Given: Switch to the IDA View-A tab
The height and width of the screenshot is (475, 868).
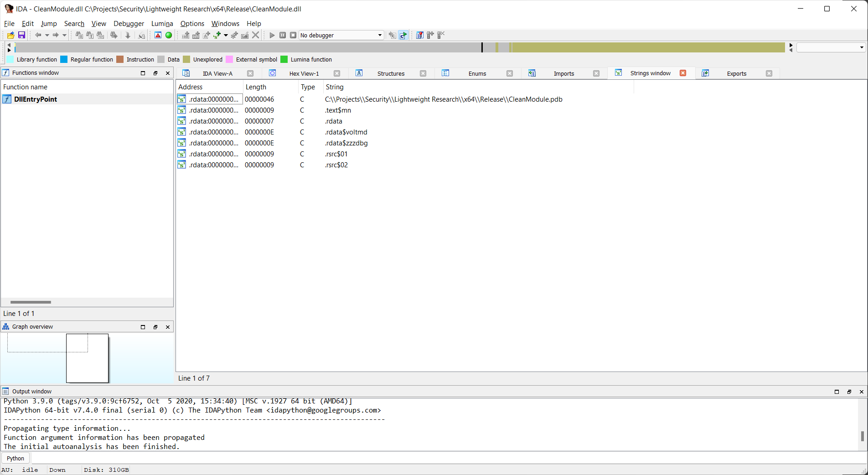Looking at the screenshot, I should coord(217,73).
